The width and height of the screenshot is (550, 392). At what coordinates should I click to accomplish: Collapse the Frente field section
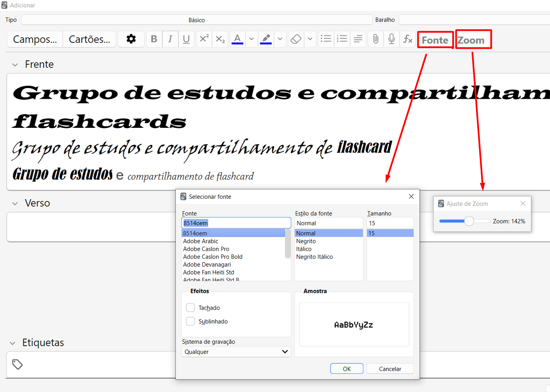15,65
